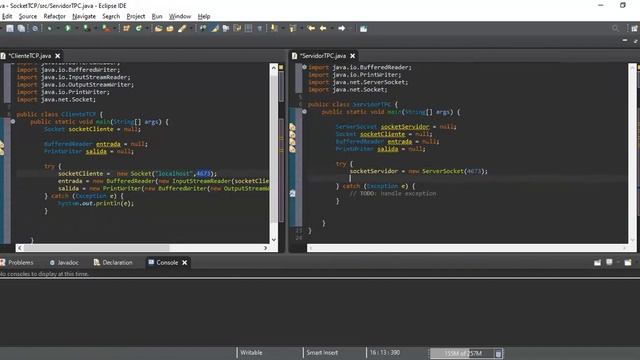Open Display Selected Console dropdown arrow
This screenshot has width=640, height=360.
[617, 262]
